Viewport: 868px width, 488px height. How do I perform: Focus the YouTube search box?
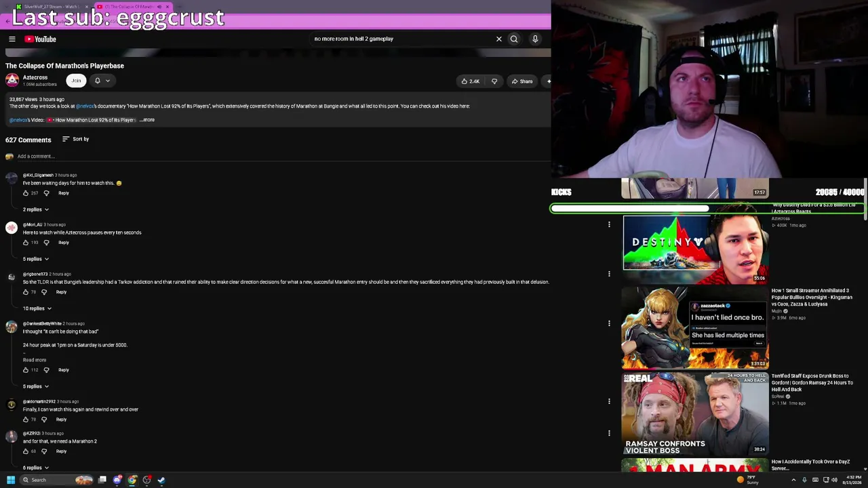click(401, 39)
